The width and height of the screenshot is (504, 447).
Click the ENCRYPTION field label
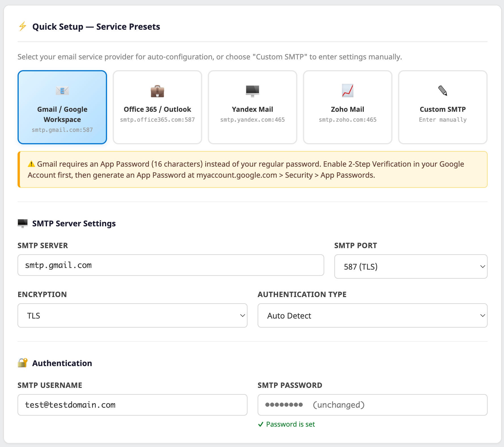coord(42,295)
